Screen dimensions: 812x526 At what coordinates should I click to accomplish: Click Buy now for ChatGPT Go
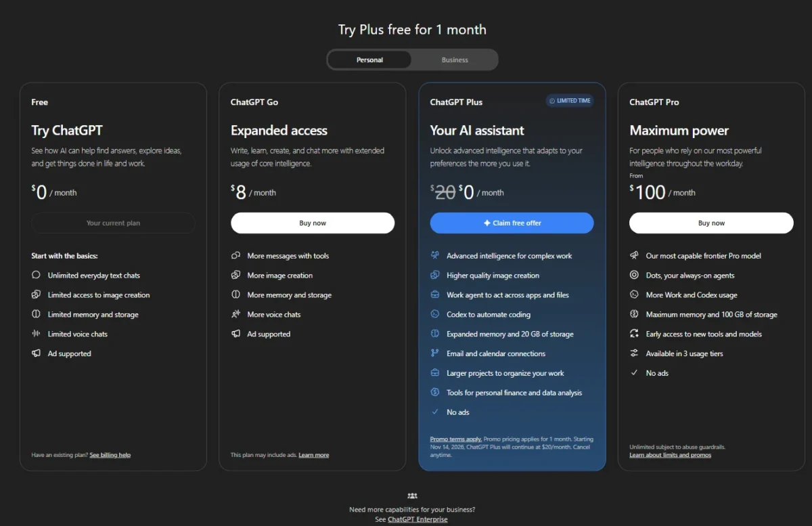tap(313, 223)
